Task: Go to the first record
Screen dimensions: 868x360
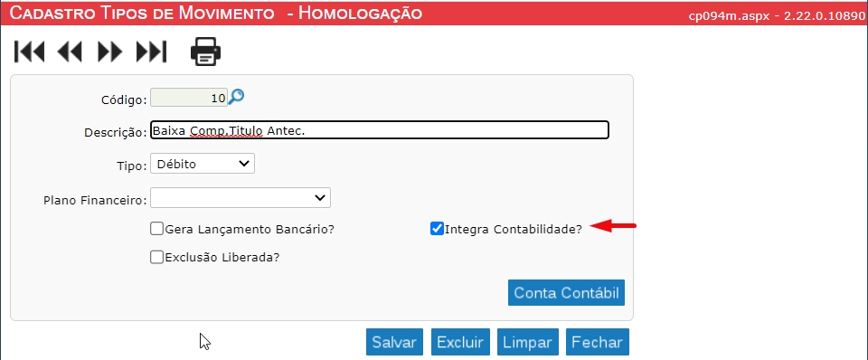Action: pyautogui.click(x=29, y=52)
